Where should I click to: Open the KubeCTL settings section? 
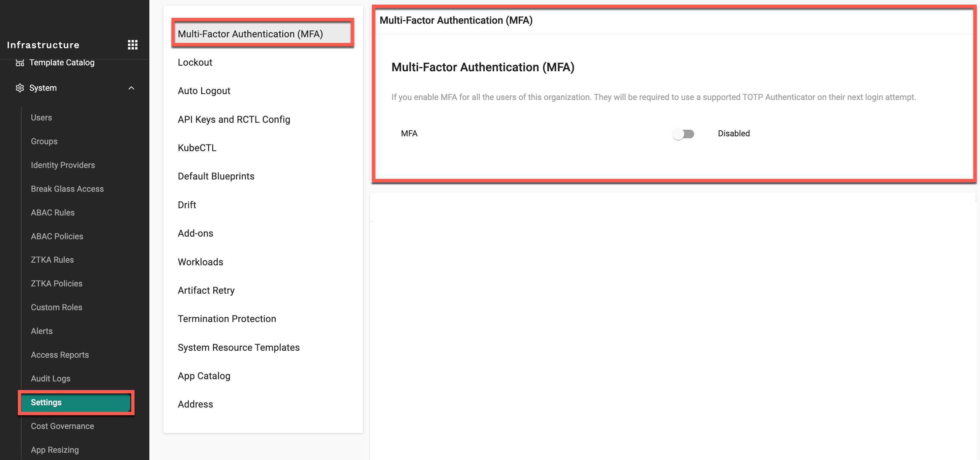click(197, 148)
